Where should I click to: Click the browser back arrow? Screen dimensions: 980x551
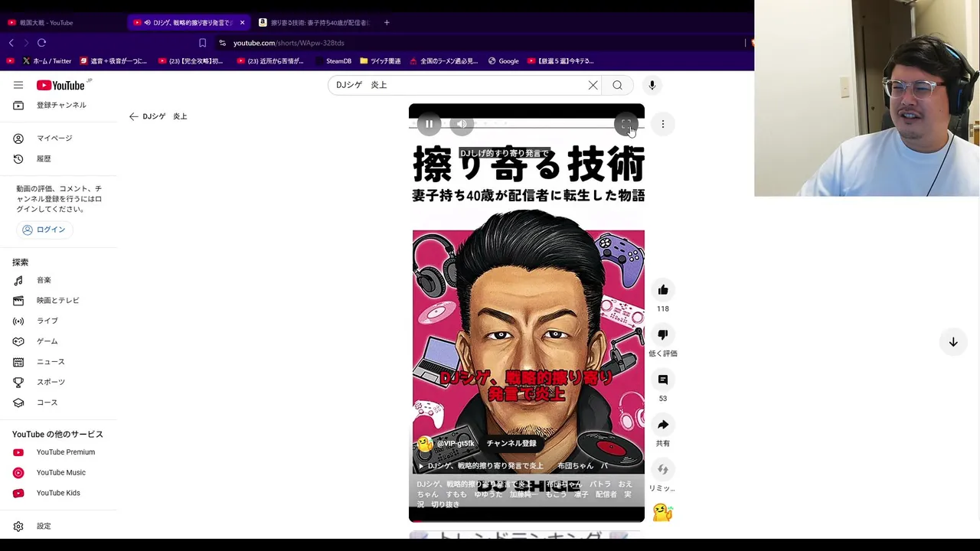tap(11, 43)
